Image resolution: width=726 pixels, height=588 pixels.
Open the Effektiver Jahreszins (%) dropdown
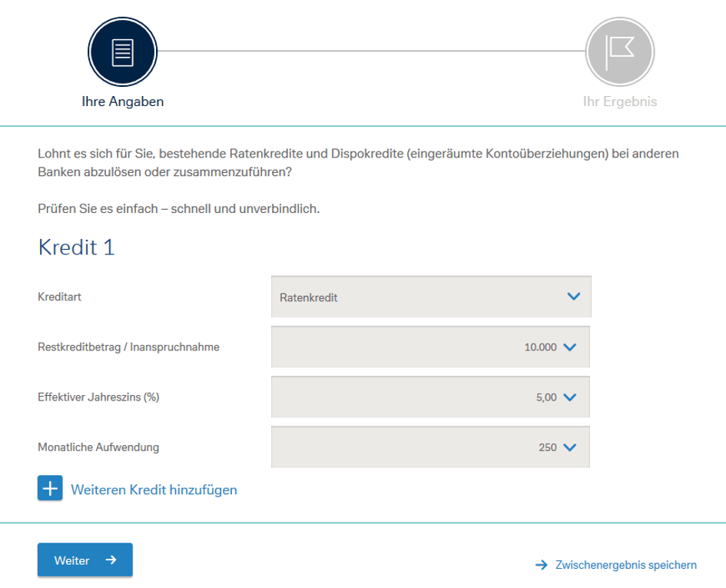click(430, 397)
